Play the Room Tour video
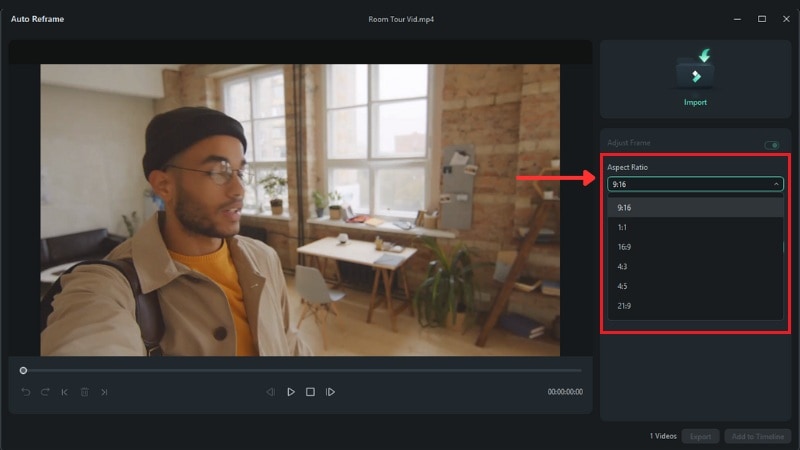This screenshot has height=450, width=800. (291, 392)
